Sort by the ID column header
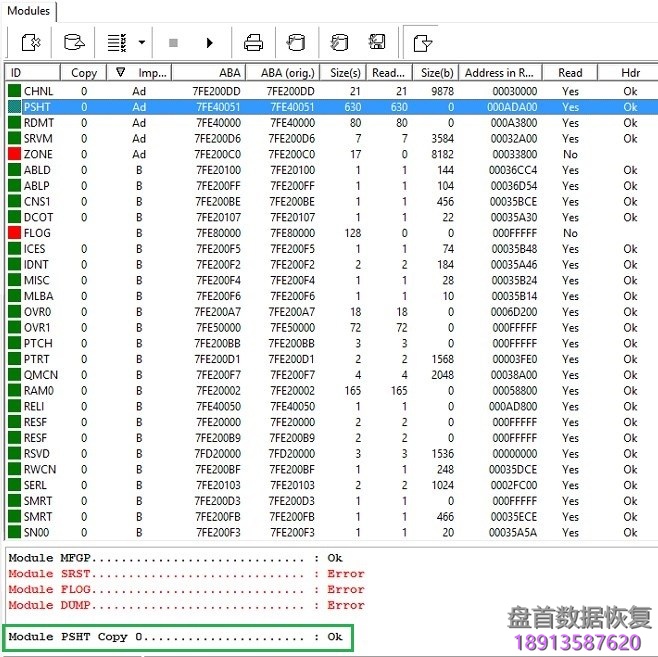This screenshot has width=658, height=657. coord(33,73)
